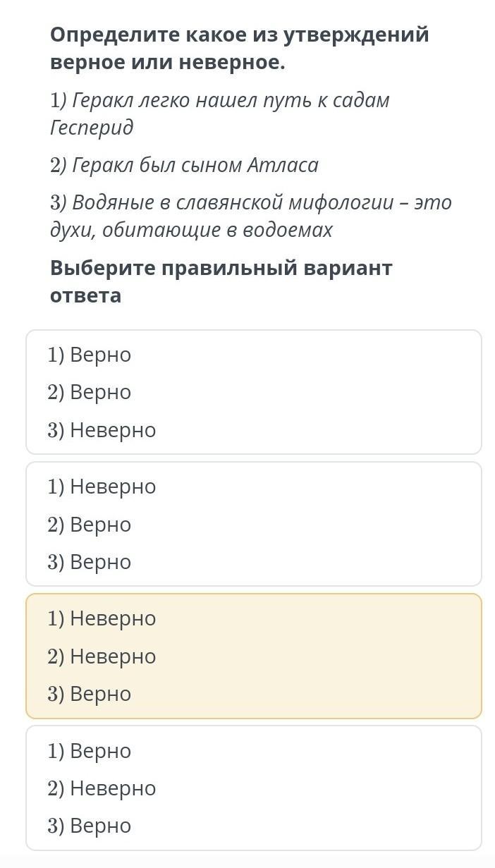Click "3) Неверно" line in first answer card
Screen dimensions: 495x868
(102, 430)
